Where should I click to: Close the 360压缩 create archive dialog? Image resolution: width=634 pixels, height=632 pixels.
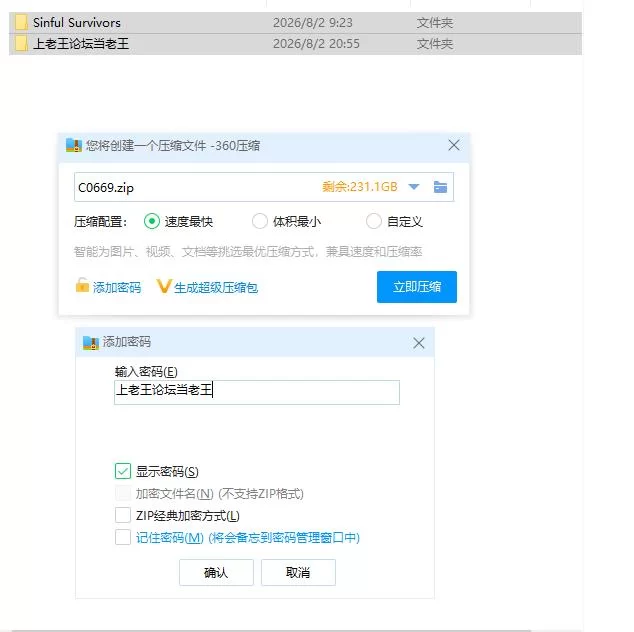point(454,145)
